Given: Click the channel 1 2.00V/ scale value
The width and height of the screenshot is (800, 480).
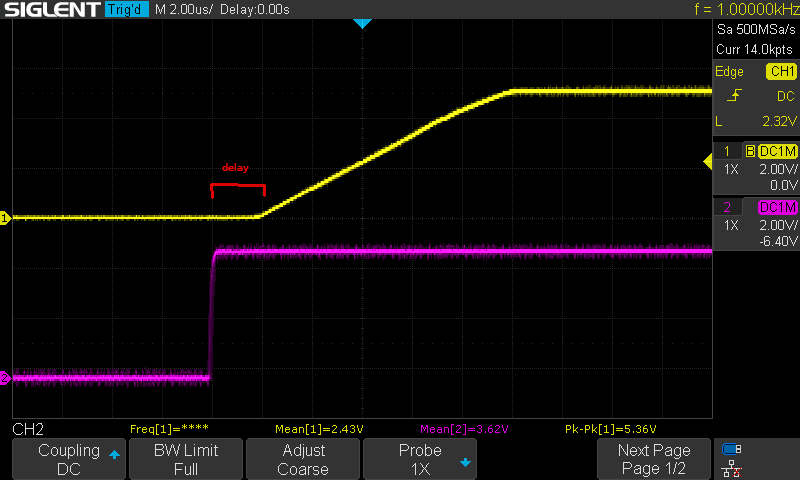Looking at the screenshot, I should (x=778, y=169).
